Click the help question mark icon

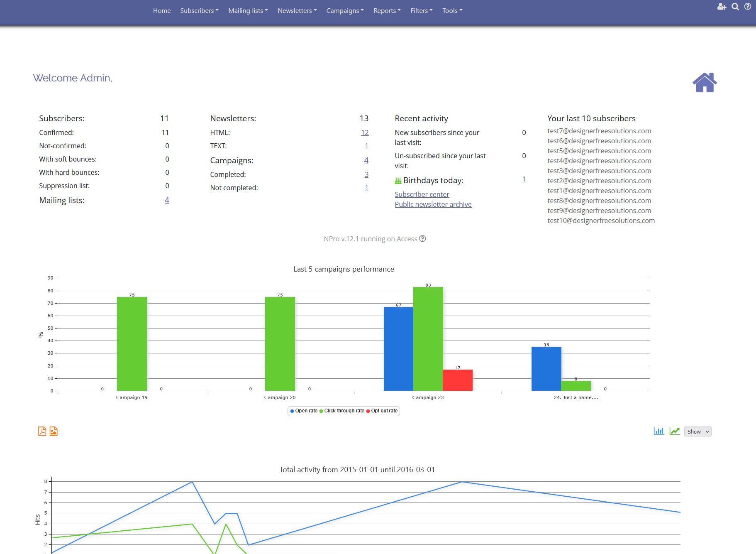[748, 7]
